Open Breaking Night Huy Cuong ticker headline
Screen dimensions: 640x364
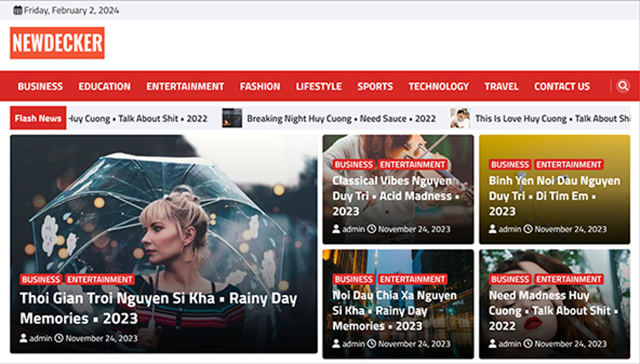point(341,119)
